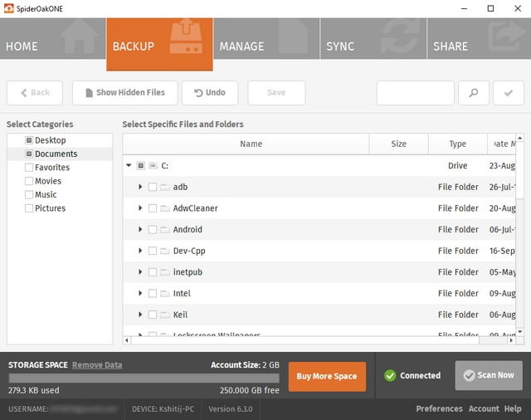The width and height of the screenshot is (531, 420).
Task: Click the vertical scrollbar down arrow
Action: [x=520, y=332]
